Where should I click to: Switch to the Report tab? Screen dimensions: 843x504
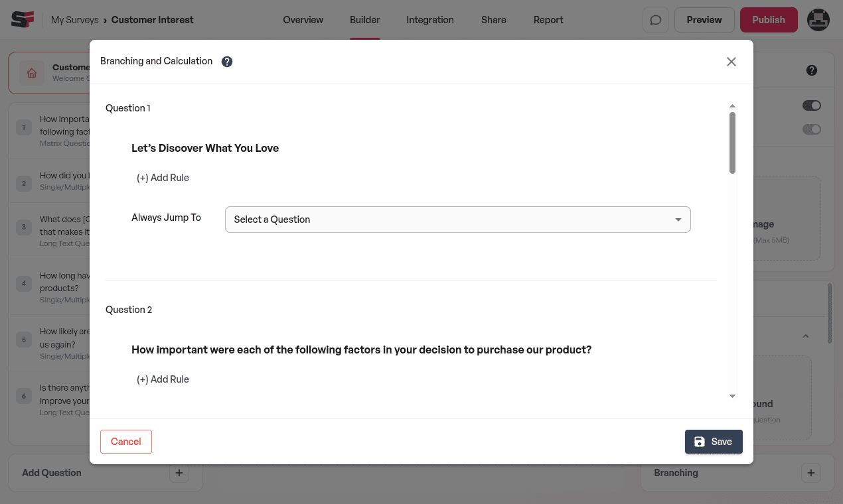coord(548,20)
